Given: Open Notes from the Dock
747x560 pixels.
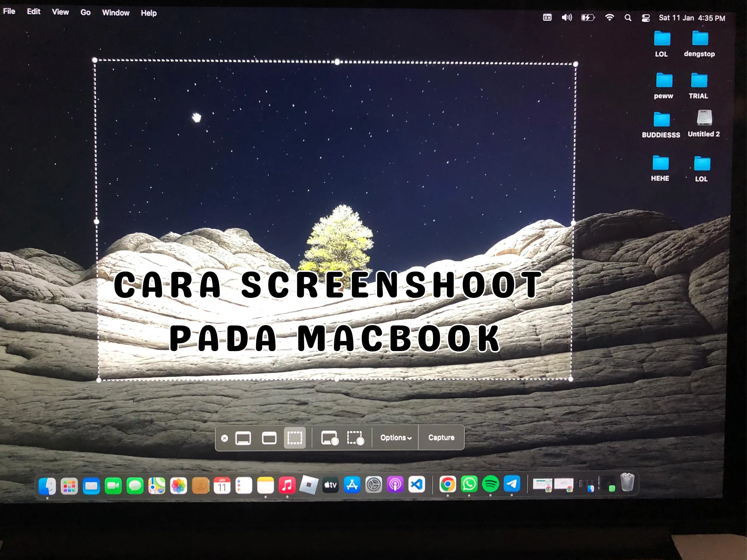Looking at the screenshot, I should [266, 486].
